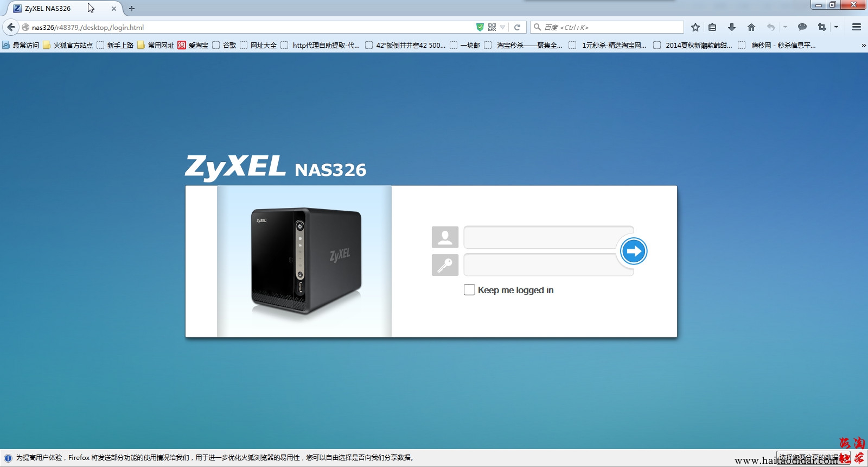
Task: Click the chat bubble icon in toolbar
Action: [x=802, y=27]
